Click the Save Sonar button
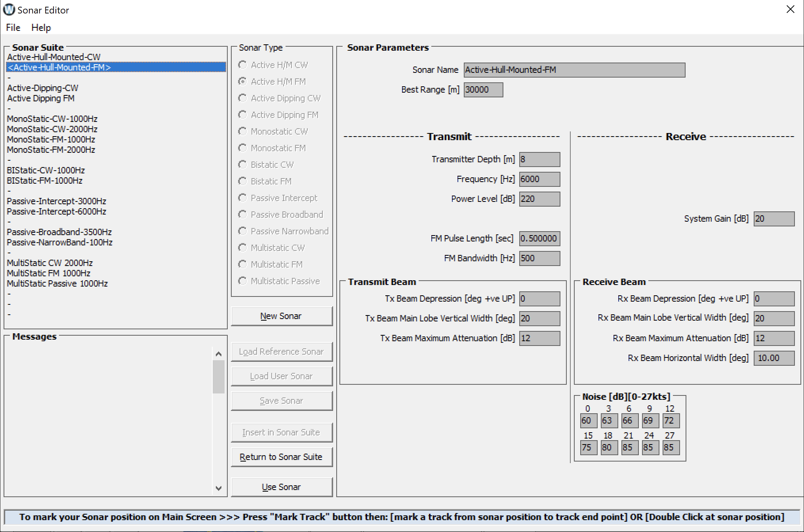 (282, 401)
